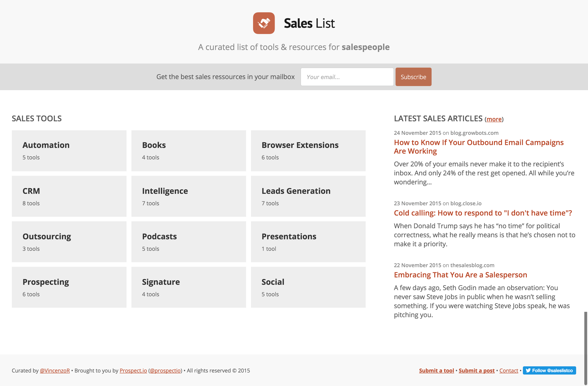Click the (more) link beside Latest Sales Articles
The height and width of the screenshot is (386, 588).
(x=494, y=119)
